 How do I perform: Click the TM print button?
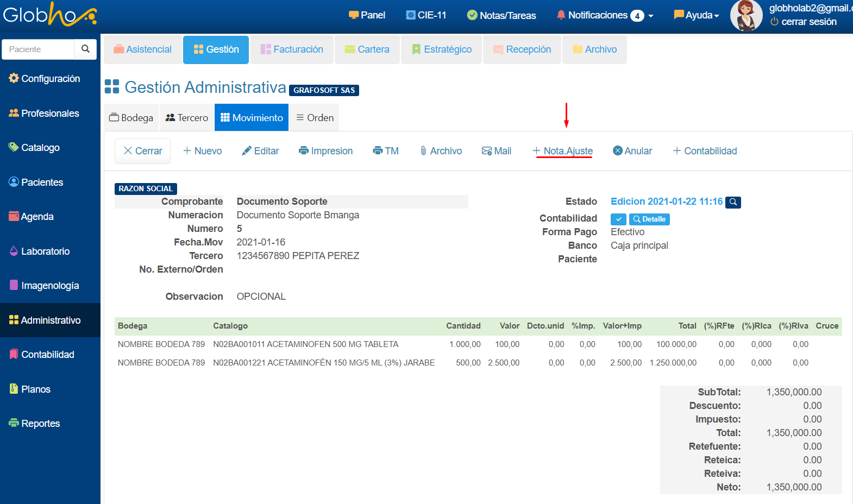pyautogui.click(x=386, y=151)
